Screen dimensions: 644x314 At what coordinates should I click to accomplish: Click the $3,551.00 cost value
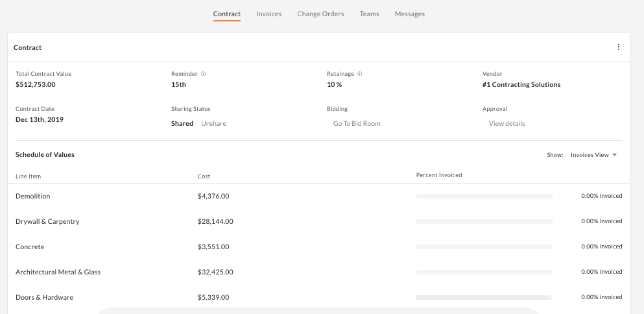pos(213,247)
